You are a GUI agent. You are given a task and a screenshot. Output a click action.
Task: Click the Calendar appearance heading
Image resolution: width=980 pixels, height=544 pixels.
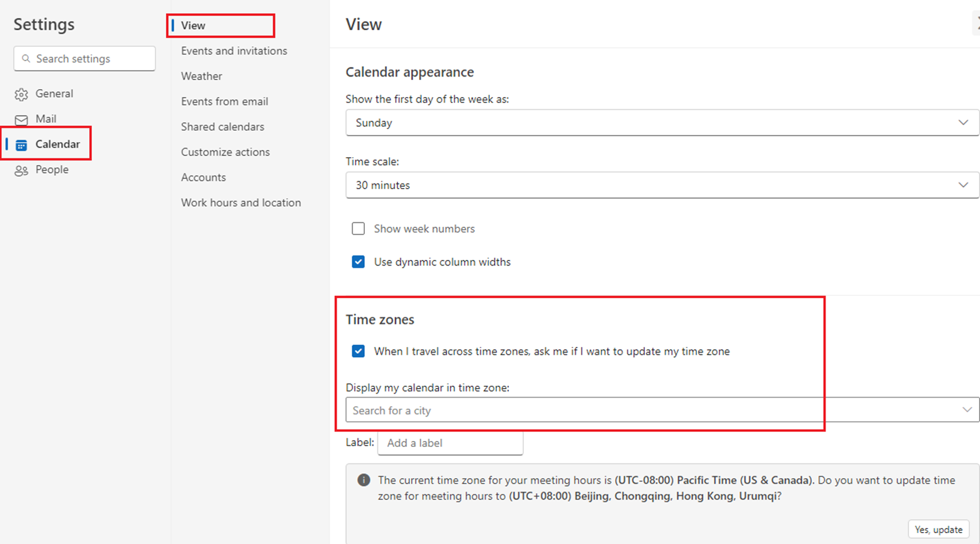(410, 72)
